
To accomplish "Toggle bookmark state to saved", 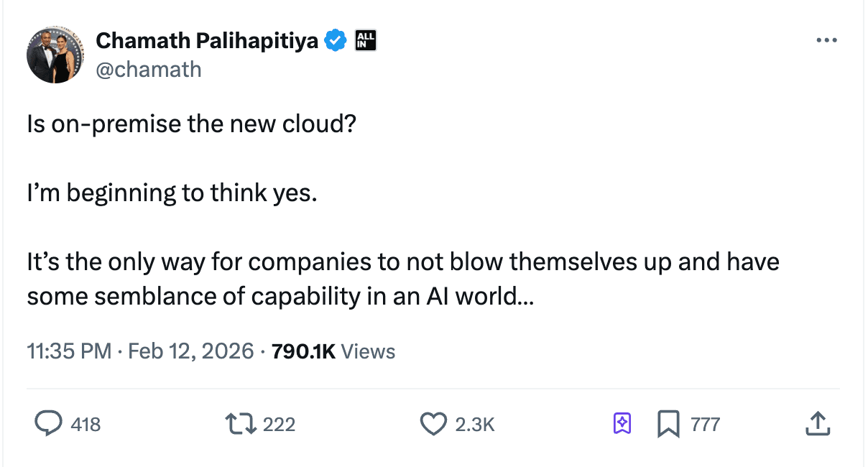I will tap(669, 424).
